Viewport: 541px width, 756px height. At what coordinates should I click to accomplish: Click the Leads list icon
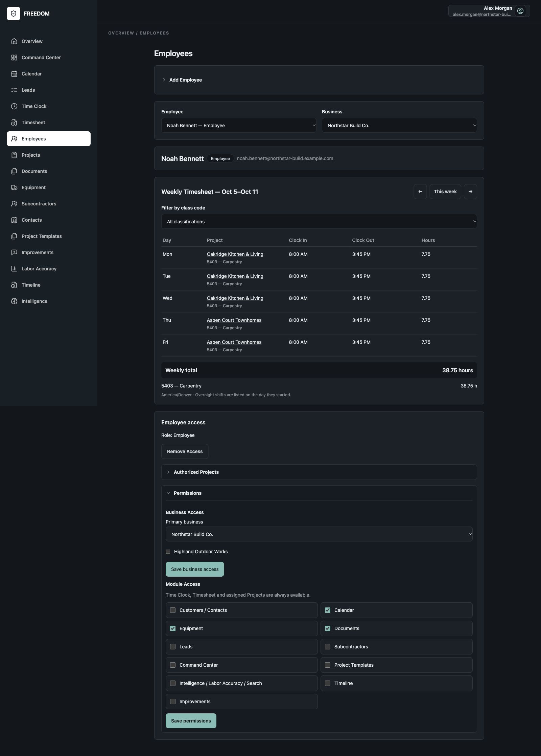pos(14,90)
